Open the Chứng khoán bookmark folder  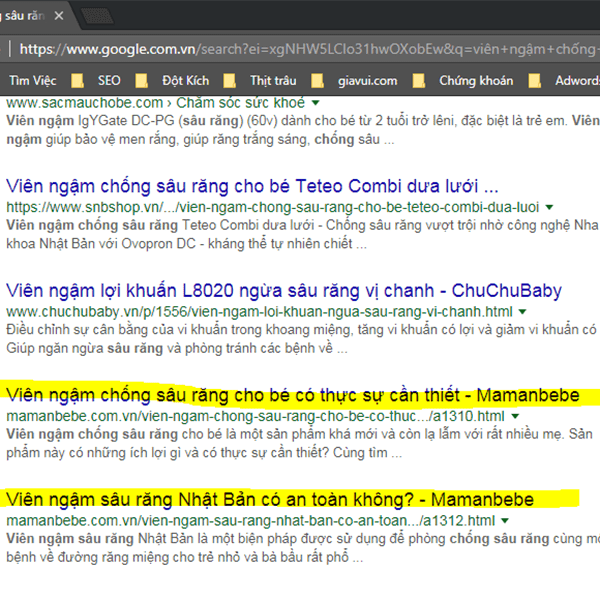[x=463, y=80]
